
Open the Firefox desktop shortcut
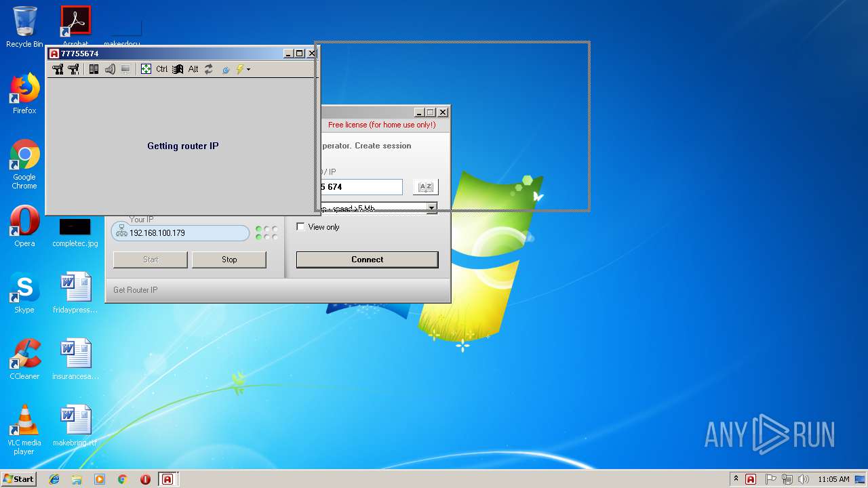24,94
